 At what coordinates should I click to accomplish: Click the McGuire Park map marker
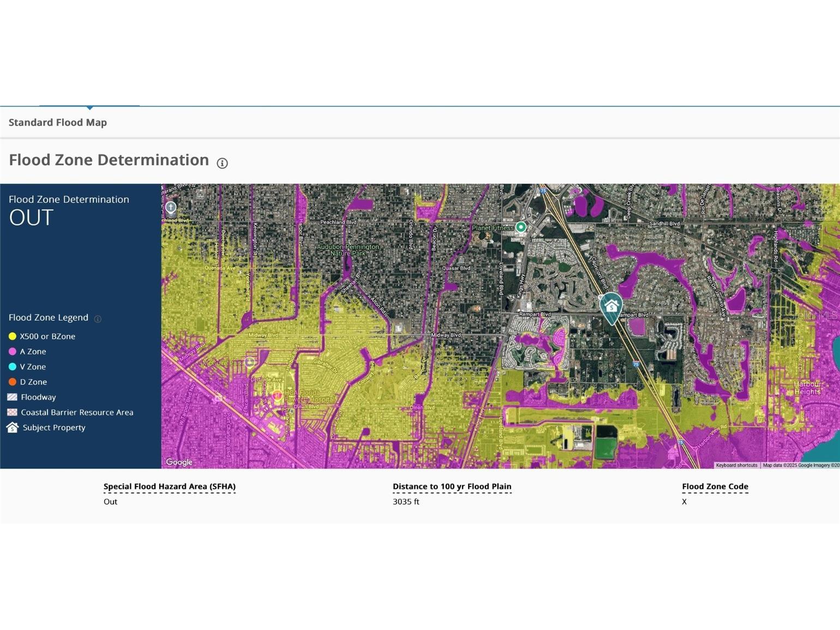tap(250, 362)
